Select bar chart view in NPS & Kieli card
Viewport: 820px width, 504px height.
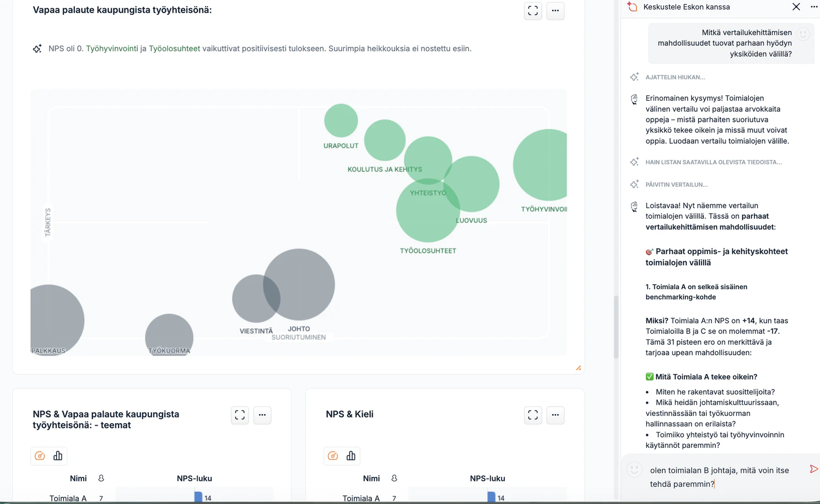pyautogui.click(x=351, y=456)
